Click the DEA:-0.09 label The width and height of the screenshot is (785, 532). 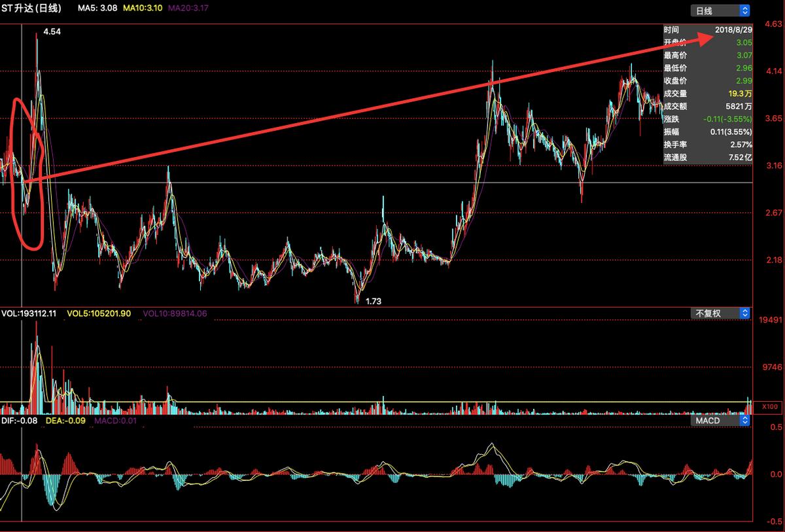(66, 421)
